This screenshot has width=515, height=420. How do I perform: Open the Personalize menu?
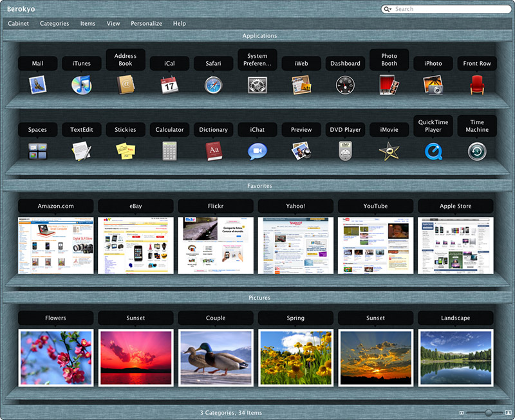point(147,24)
